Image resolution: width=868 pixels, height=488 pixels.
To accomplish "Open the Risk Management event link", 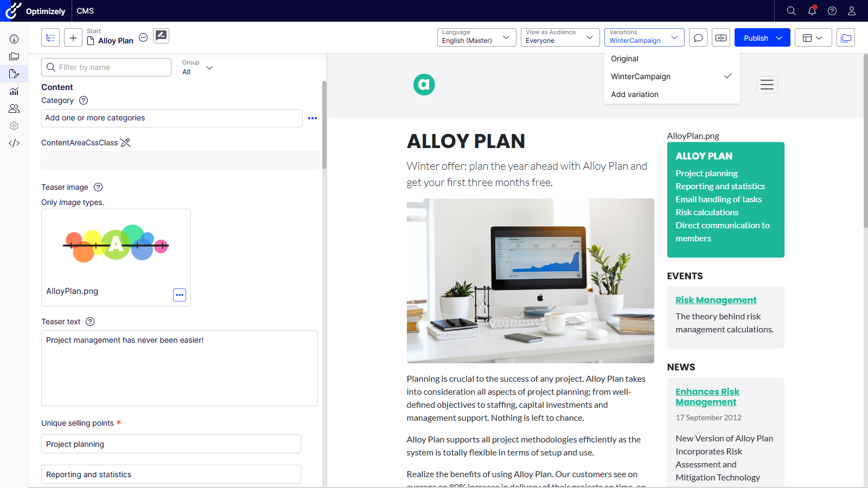I will click(x=716, y=300).
